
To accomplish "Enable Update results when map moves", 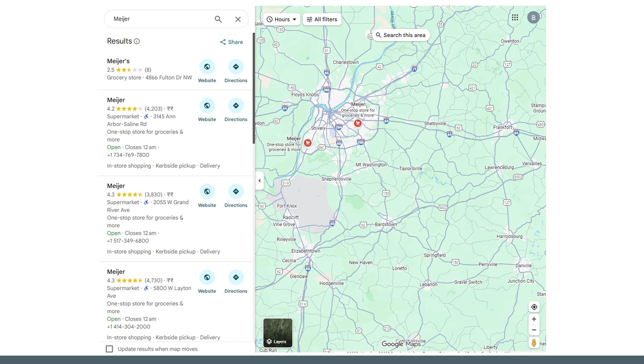I will click(x=110, y=349).
